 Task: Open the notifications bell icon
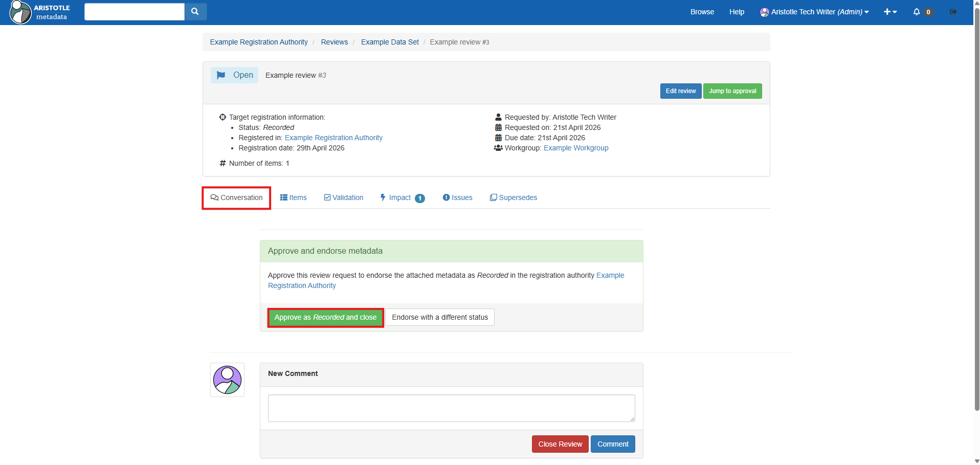pyautogui.click(x=916, y=12)
